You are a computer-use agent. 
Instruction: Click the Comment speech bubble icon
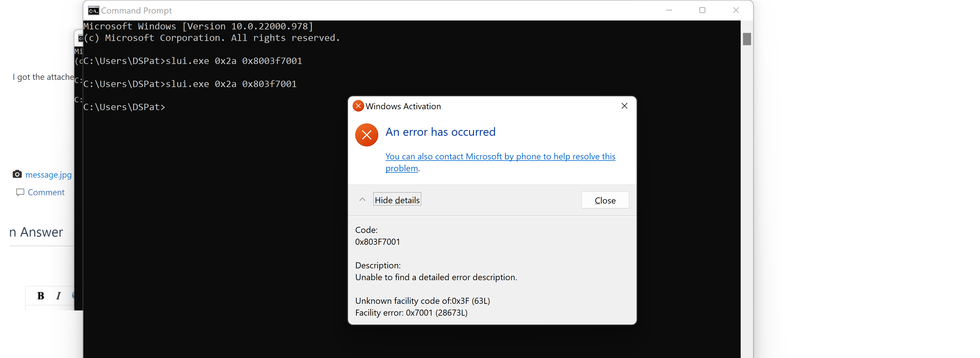pos(20,192)
